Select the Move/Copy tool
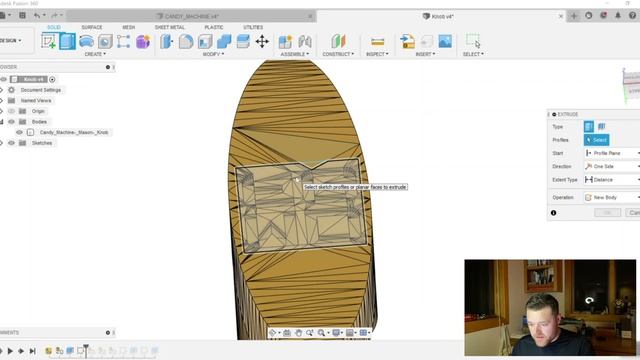The image size is (640, 360). click(x=262, y=42)
